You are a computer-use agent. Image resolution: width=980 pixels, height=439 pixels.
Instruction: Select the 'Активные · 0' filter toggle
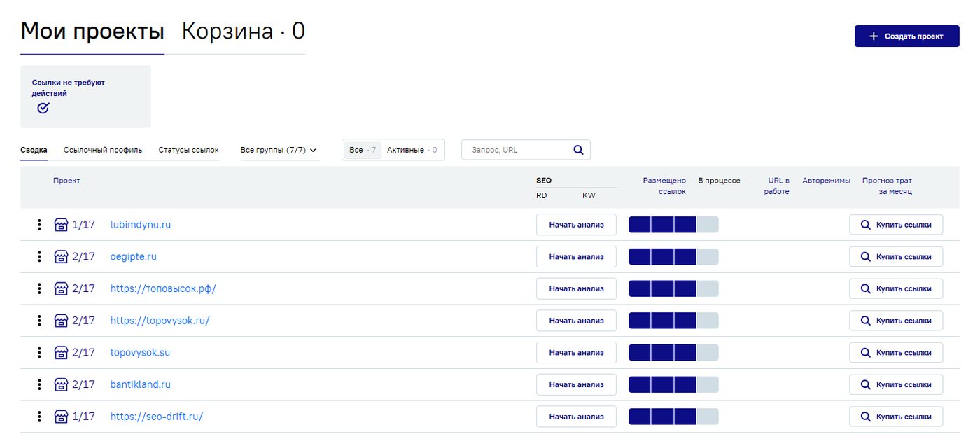click(412, 150)
